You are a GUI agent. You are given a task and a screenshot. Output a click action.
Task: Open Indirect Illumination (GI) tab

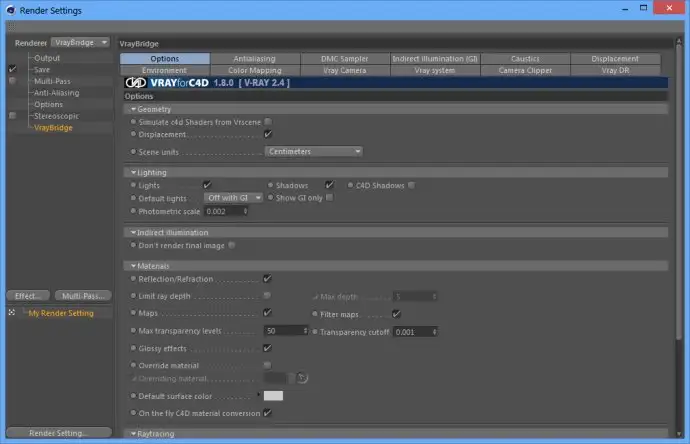[435, 59]
